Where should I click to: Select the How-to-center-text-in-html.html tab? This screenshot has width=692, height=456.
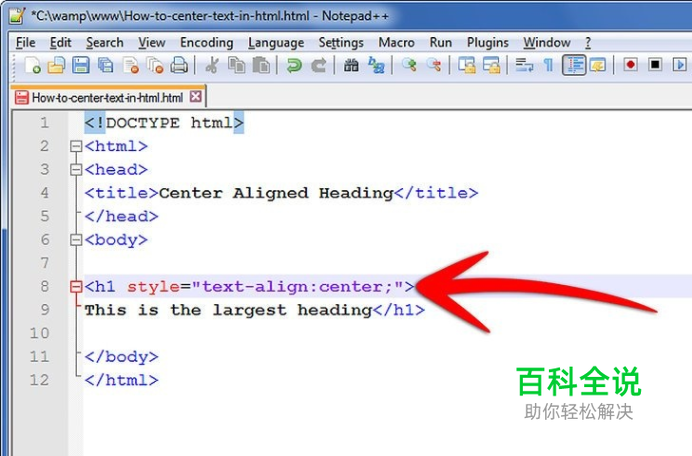(x=107, y=97)
